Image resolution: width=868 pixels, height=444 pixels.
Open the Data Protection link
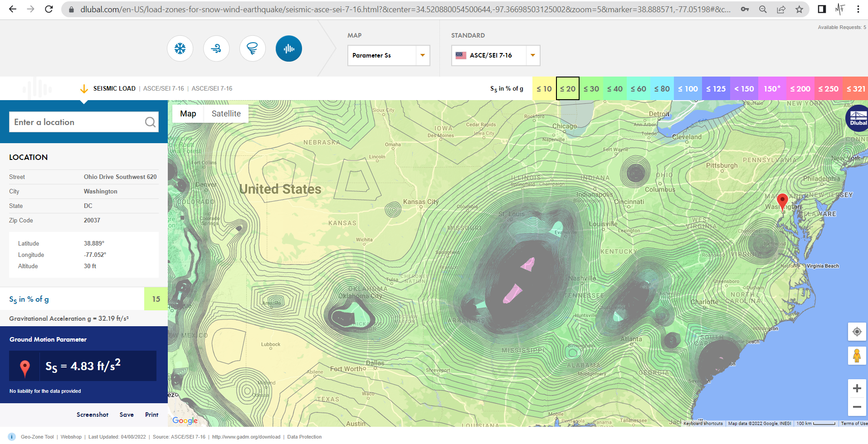(x=304, y=437)
